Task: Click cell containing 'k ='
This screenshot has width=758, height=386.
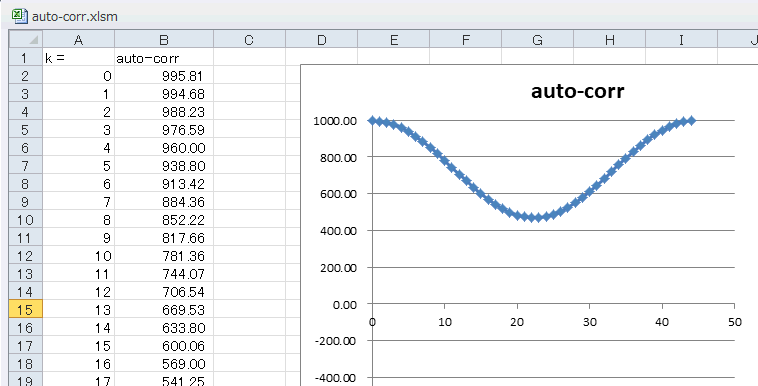Action: pos(78,58)
